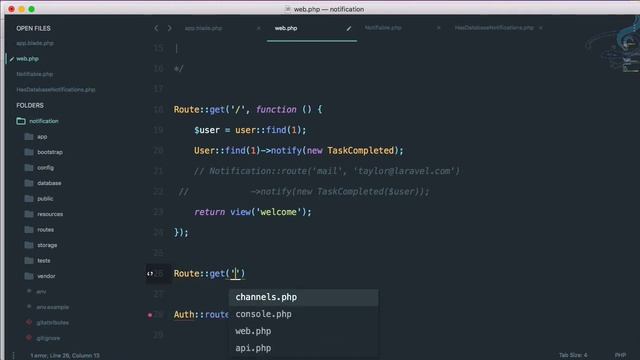Close the Notifiable.php tab
640x360 pixels.
click(x=438, y=28)
